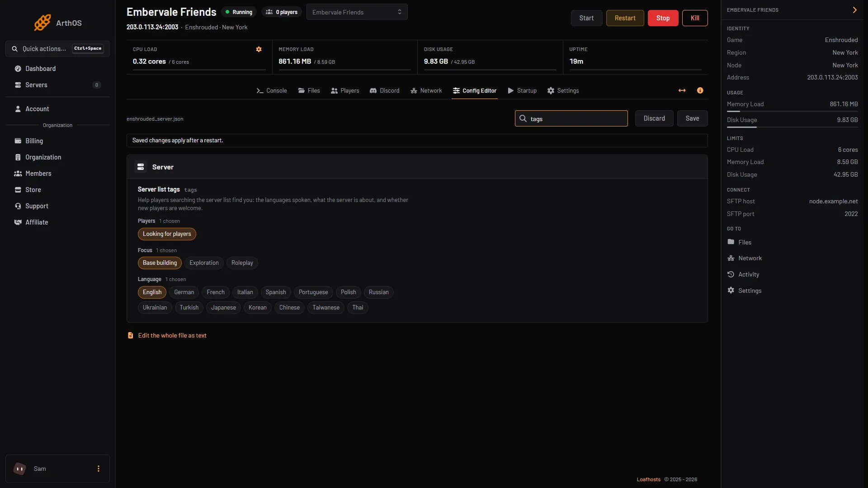Screen dimensions: 868x488
Task: Toggle the Russian language tag
Action: (378, 292)
